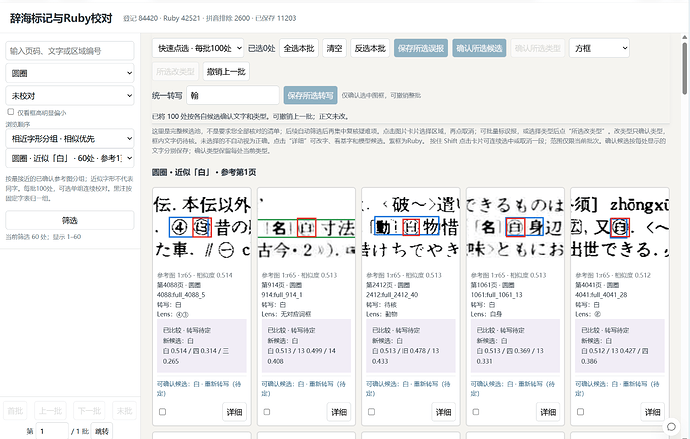Open 详细 on the 第2412页 card
The image size is (690, 439).
click(x=443, y=412)
